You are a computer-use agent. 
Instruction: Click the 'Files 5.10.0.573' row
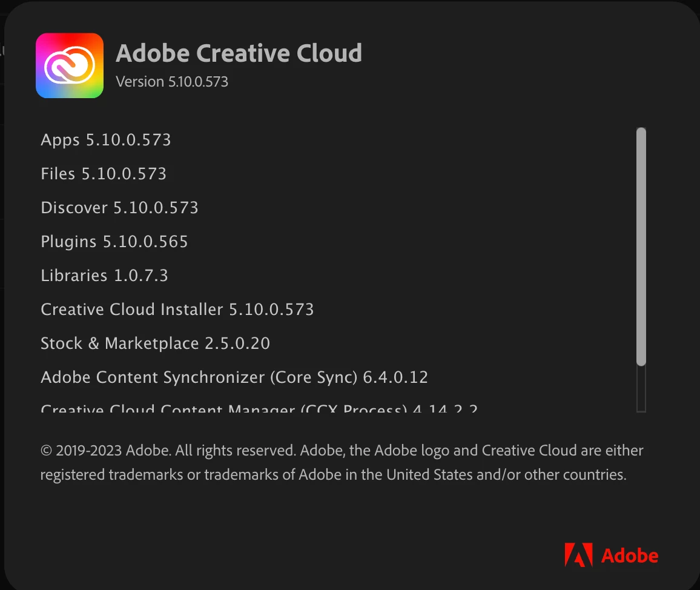click(104, 174)
